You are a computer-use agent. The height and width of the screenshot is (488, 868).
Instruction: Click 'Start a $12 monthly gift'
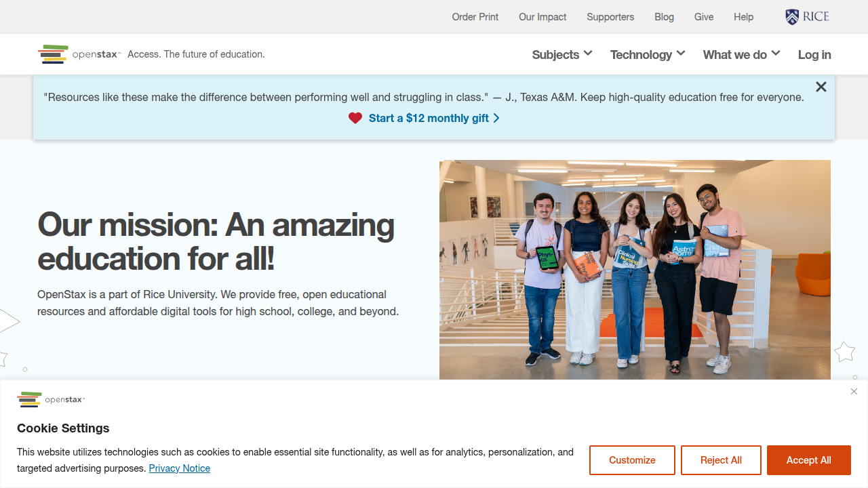tap(429, 118)
